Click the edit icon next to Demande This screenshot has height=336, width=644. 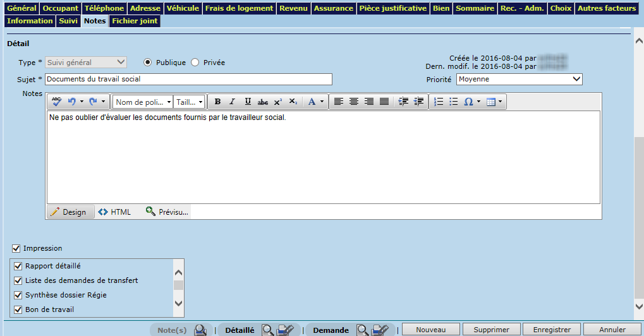coord(380,330)
